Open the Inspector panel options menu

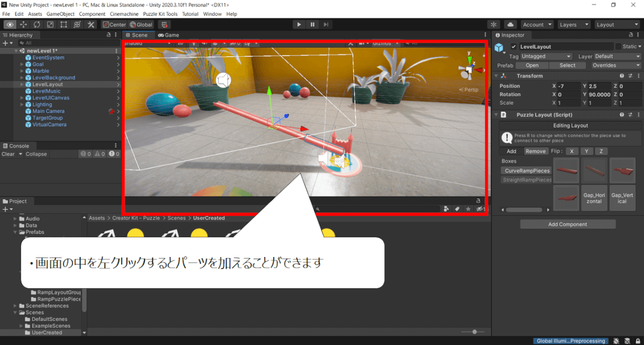click(x=639, y=35)
